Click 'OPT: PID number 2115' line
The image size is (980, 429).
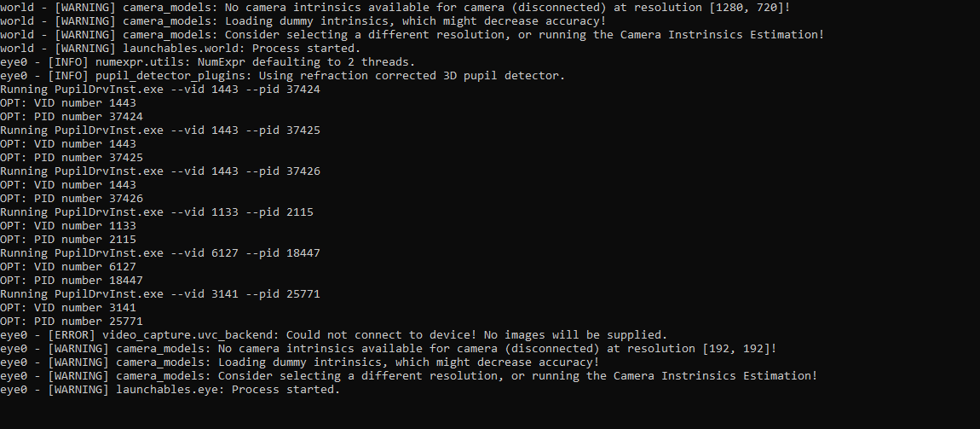coord(68,240)
